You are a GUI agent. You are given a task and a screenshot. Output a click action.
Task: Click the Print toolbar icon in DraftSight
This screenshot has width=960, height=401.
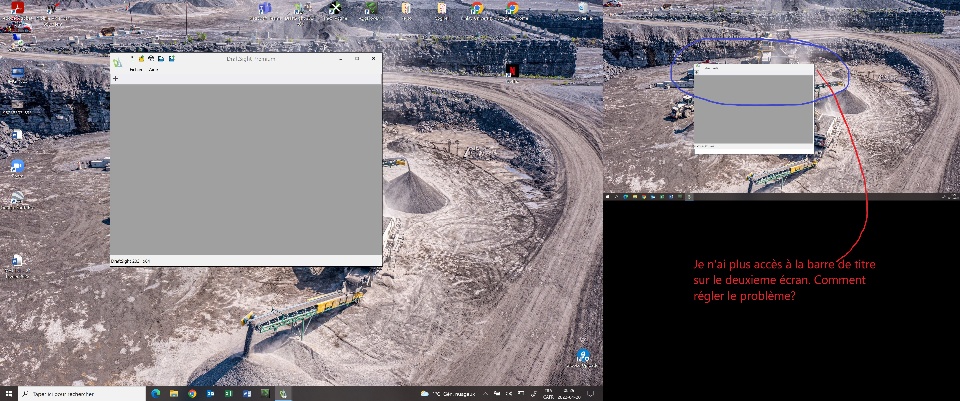151,59
